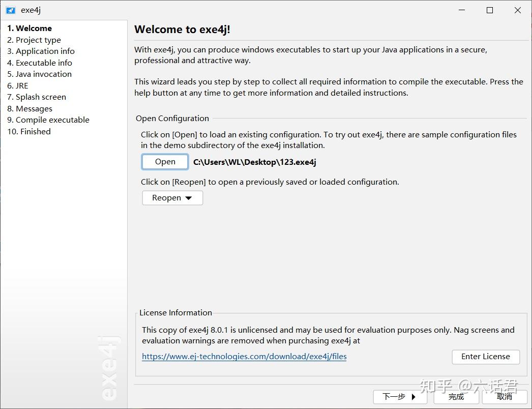Screen dimensions: 532x409
Task: Click the 'Welcome to exe4j!' heading
Action: [x=182, y=30]
